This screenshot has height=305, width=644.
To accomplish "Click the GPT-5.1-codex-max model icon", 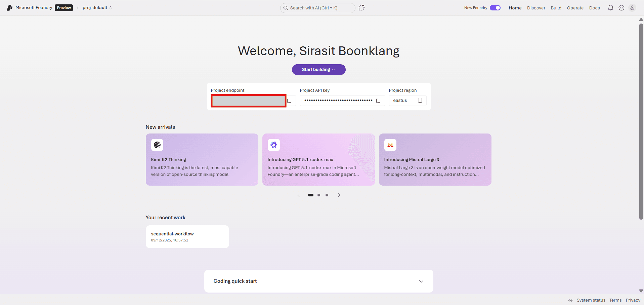I will click(x=274, y=145).
